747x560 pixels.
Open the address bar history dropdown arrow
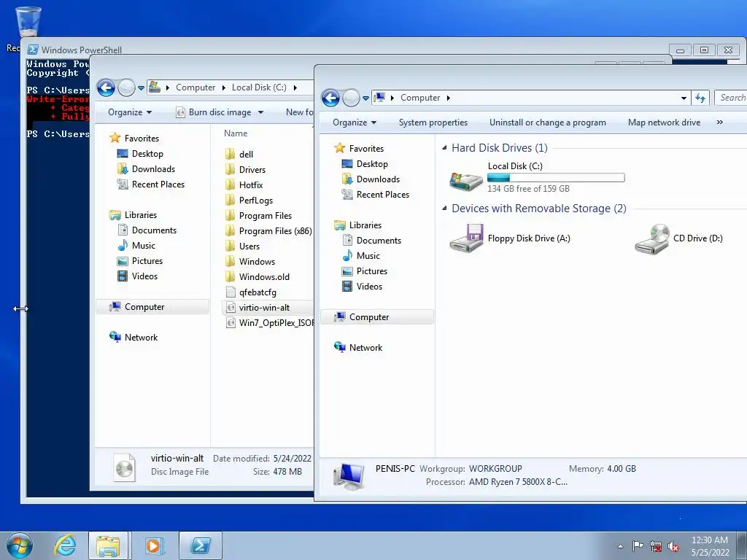click(x=684, y=98)
